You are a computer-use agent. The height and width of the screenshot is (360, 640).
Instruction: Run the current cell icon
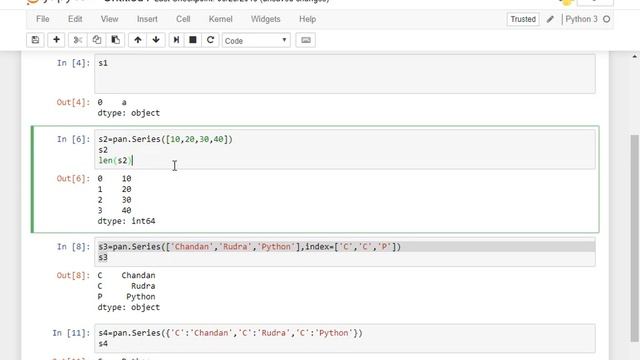click(176, 40)
